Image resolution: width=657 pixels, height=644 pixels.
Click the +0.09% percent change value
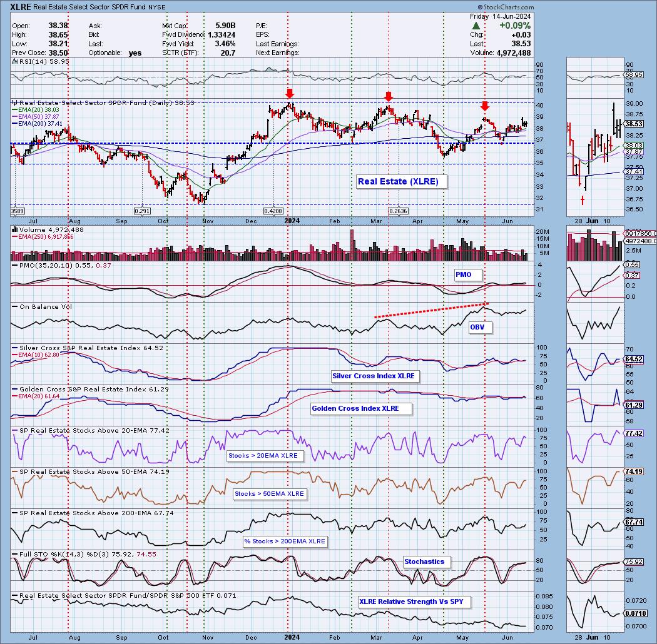tap(515, 26)
